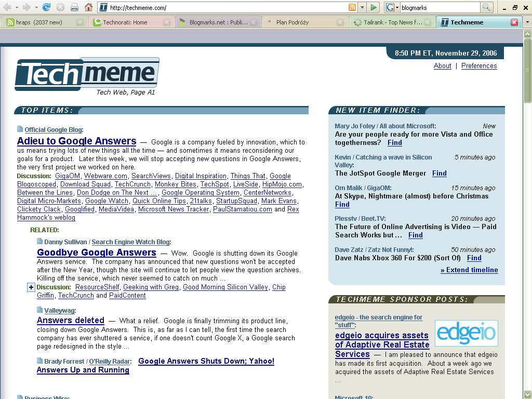Go to the Home page icon
This screenshot has width=532, height=399.
[x=88, y=7]
